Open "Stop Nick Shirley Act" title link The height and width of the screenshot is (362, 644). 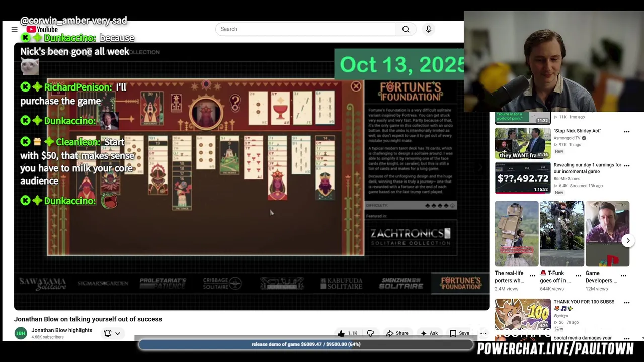click(577, 131)
